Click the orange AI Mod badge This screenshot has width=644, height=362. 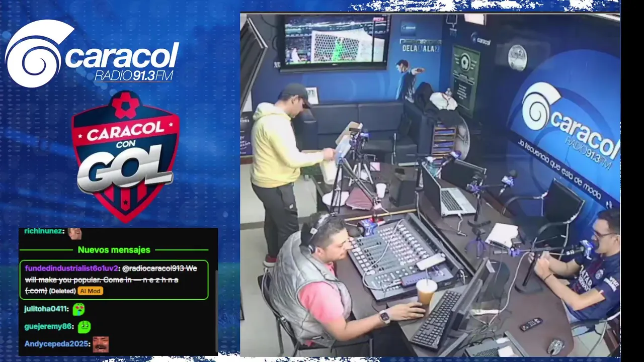pos(91,291)
